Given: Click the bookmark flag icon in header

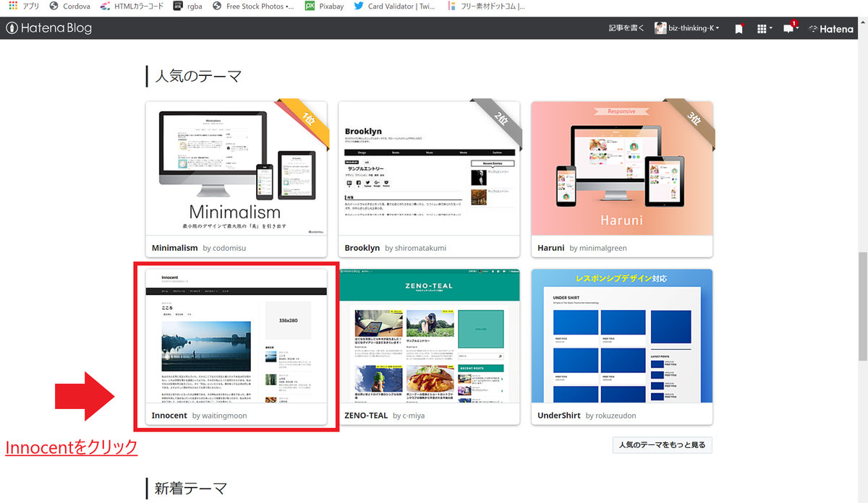Looking at the screenshot, I should (x=739, y=29).
